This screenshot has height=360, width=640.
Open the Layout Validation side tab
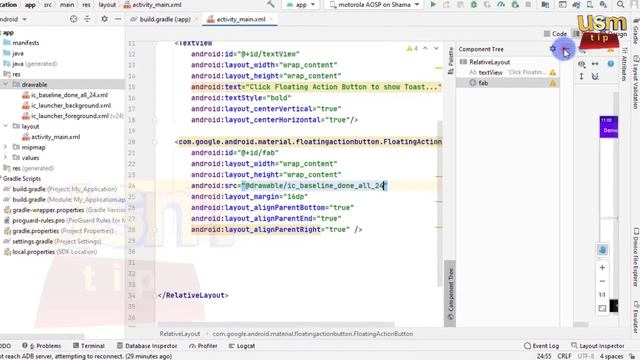click(635, 82)
